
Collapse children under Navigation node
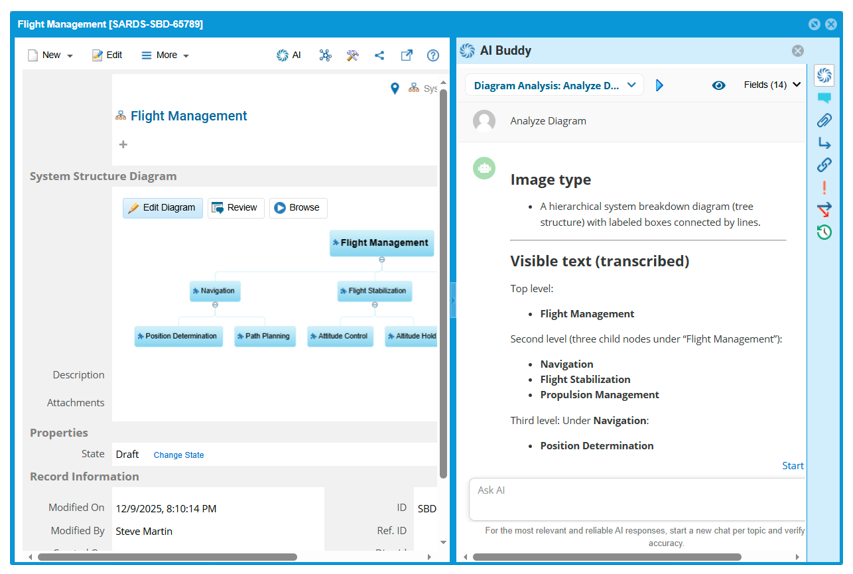click(215, 305)
